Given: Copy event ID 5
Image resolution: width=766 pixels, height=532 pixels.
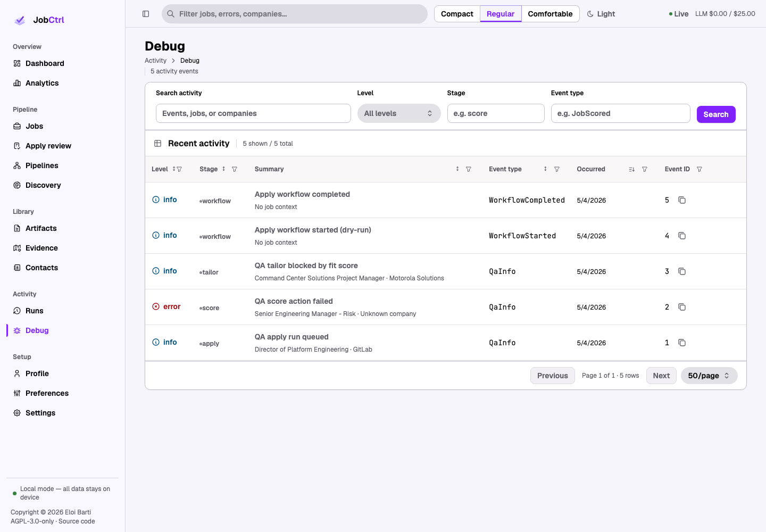Looking at the screenshot, I should pos(682,200).
